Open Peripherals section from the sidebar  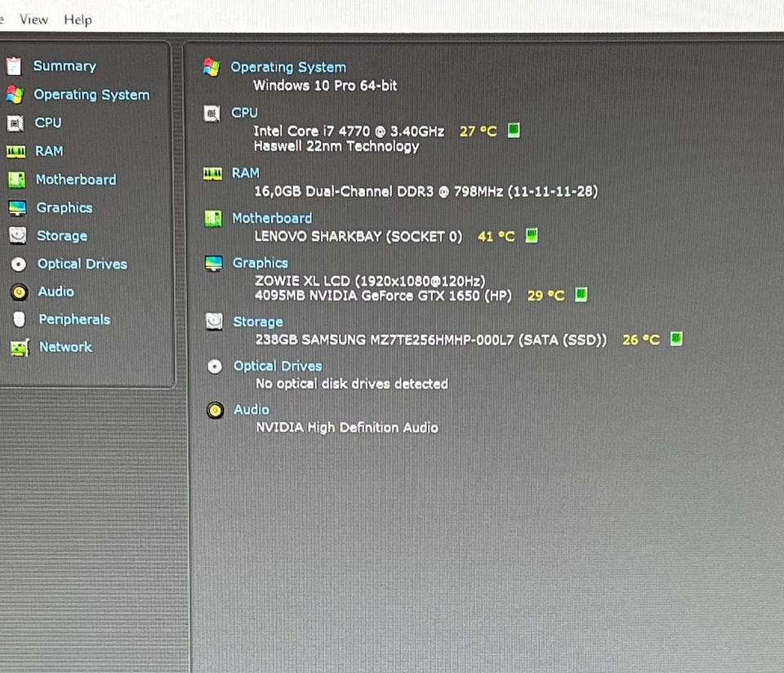[x=74, y=319]
